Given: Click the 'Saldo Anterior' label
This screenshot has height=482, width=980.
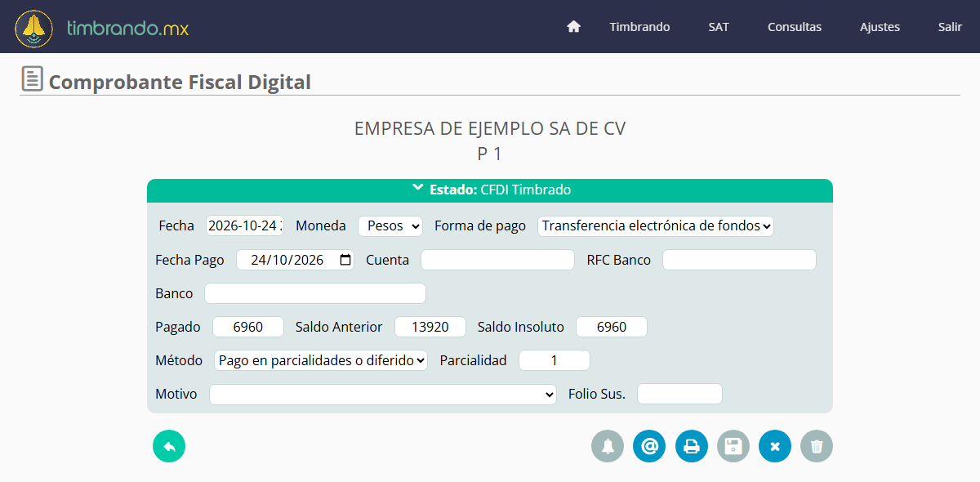Looking at the screenshot, I should tap(339, 327).
